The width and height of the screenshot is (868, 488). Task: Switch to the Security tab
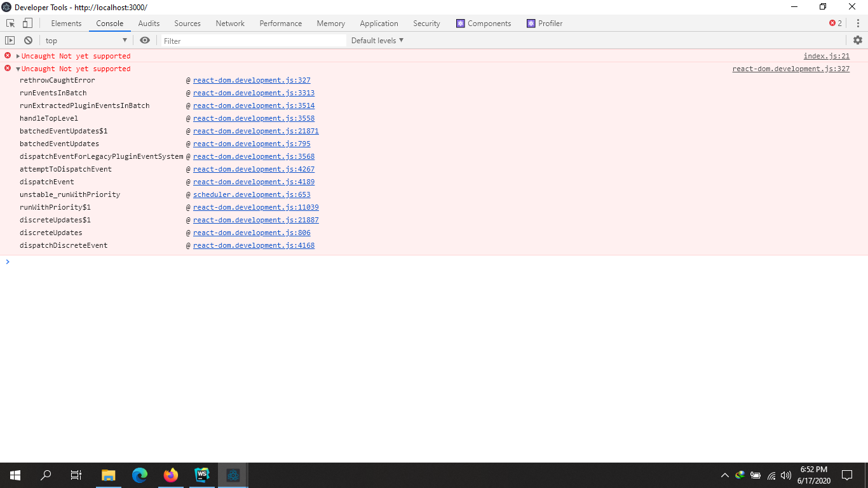[426, 24]
